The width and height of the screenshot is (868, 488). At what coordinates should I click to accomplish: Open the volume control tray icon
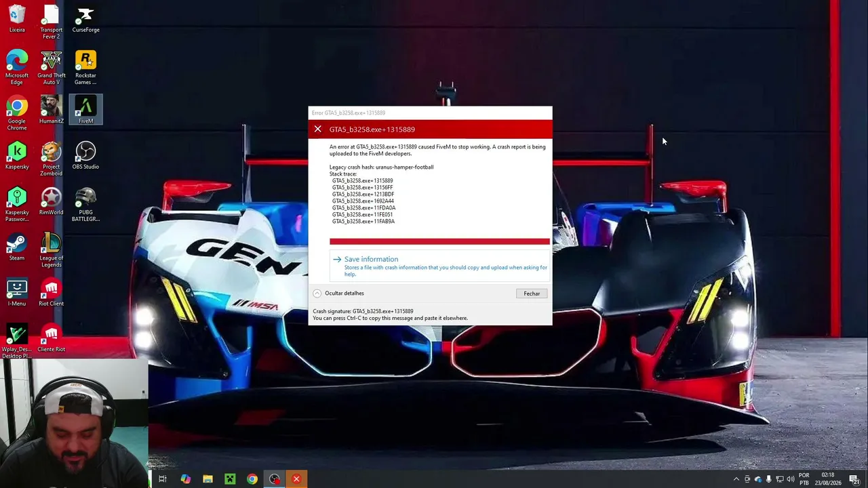click(791, 479)
